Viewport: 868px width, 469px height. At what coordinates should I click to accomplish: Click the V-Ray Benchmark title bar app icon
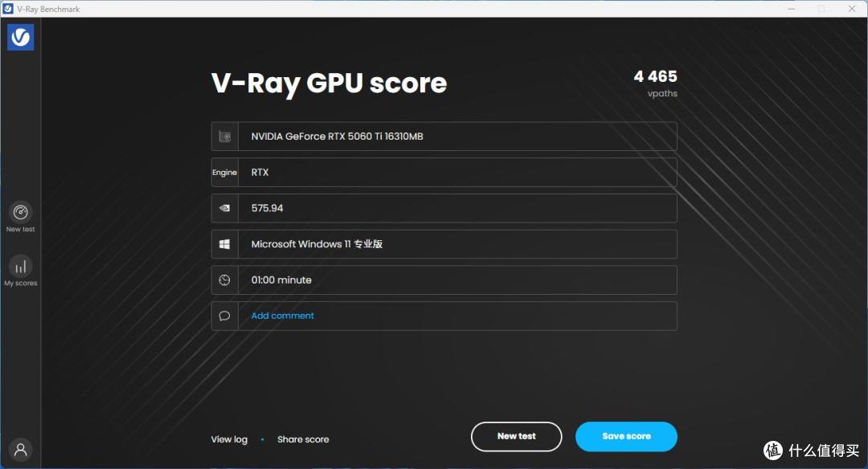pos(8,9)
